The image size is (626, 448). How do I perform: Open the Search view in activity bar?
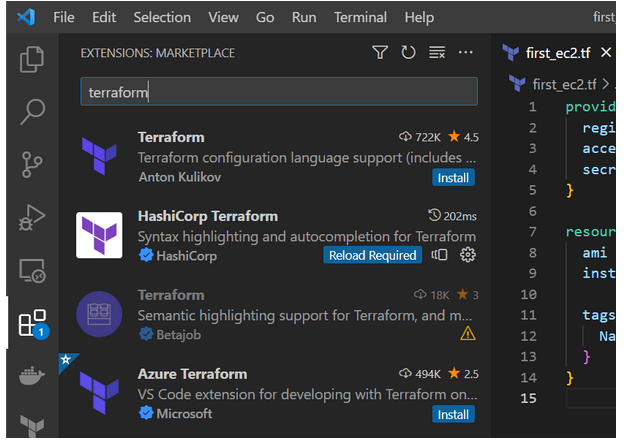tap(32, 111)
